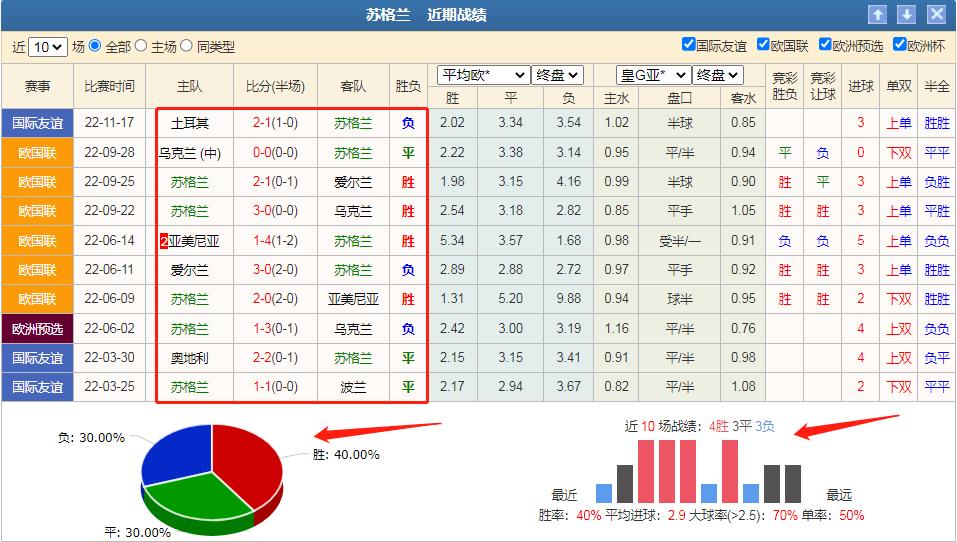Open team 亚美尼亚 home in 22-06-14 row
The image size is (957, 542).
(x=194, y=241)
